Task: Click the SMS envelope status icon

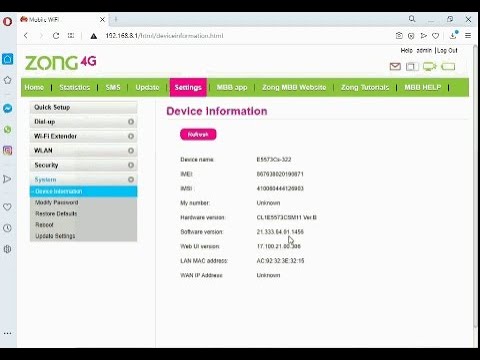Action: (x=395, y=67)
